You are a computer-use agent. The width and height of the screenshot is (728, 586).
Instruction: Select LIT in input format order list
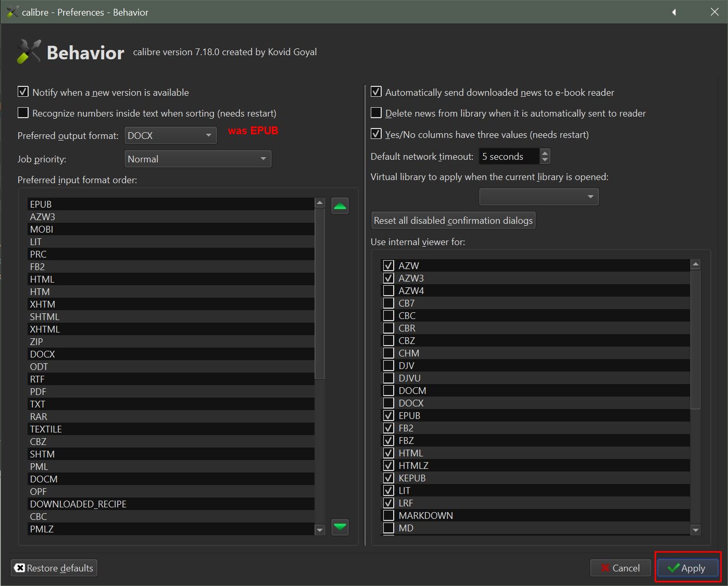click(x=171, y=241)
